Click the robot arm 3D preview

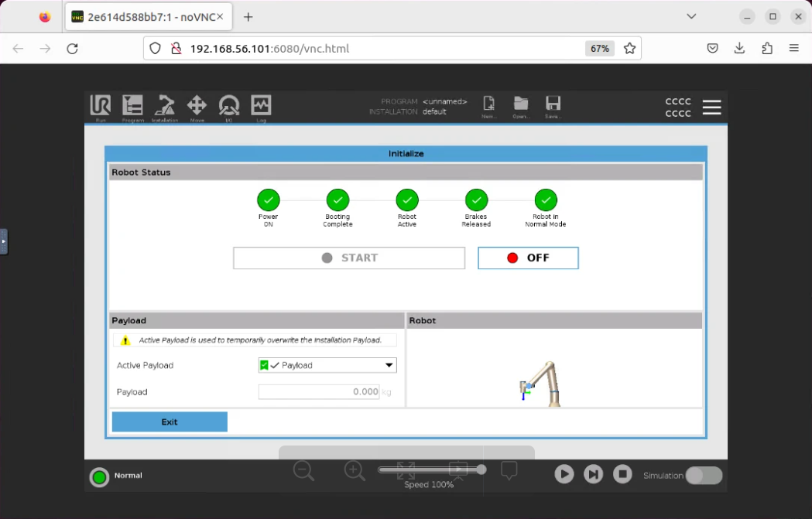pos(540,384)
